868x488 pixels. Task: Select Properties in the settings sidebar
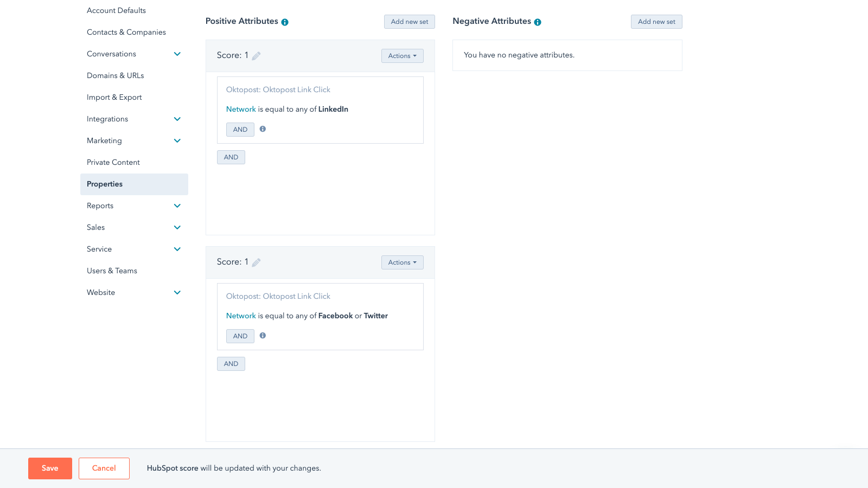click(x=105, y=184)
